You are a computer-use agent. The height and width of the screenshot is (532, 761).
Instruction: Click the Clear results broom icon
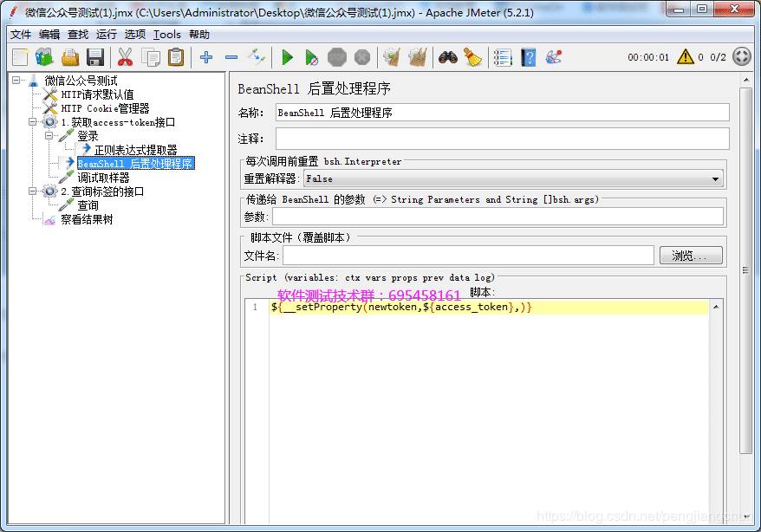[x=392, y=57]
